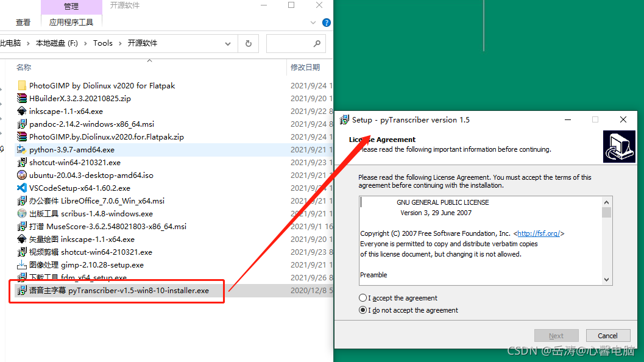Click the Setup window title bar icon
The image size is (644, 362).
(x=344, y=119)
